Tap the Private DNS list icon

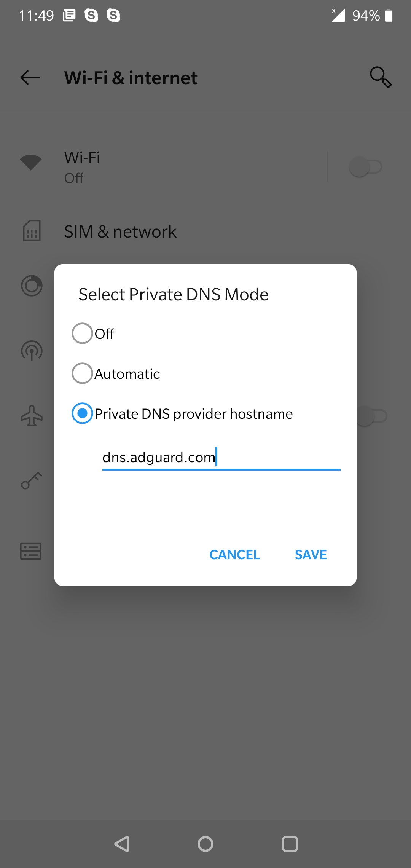[31, 551]
